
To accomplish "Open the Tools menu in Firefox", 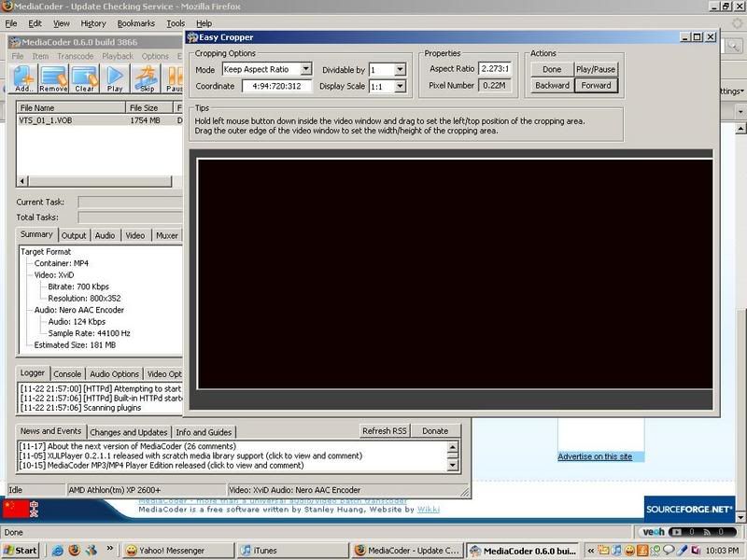I will pos(176,23).
